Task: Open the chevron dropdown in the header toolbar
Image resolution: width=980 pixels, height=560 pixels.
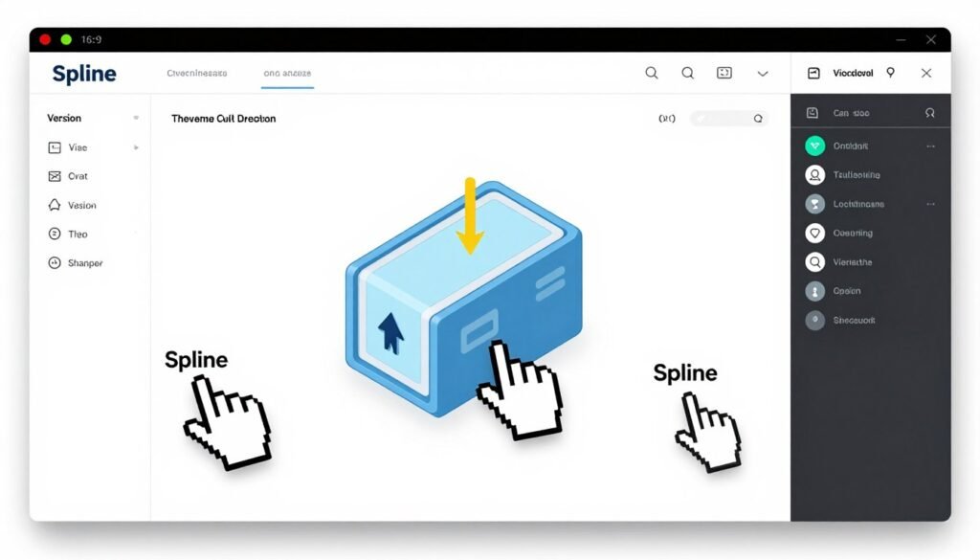Action: point(763,74)
